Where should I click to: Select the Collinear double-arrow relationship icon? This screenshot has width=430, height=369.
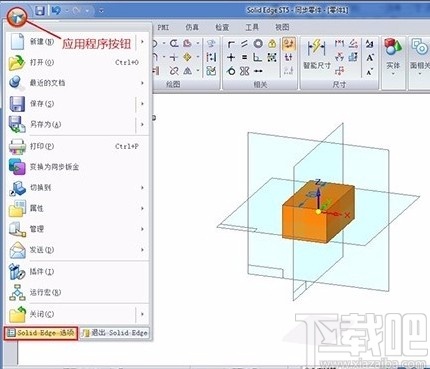pyautogui.click(x=258, y=71)
